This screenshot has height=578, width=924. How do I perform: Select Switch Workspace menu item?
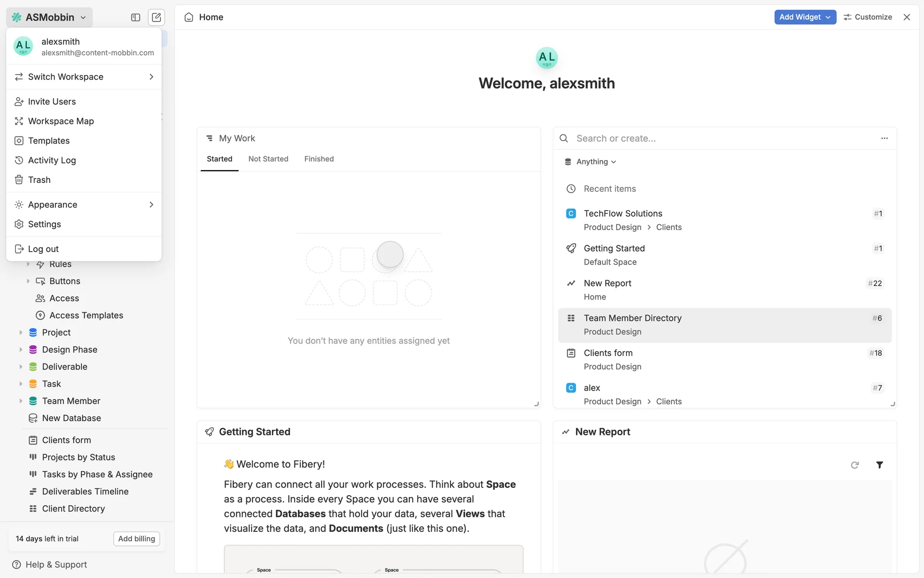click(84, 77)
